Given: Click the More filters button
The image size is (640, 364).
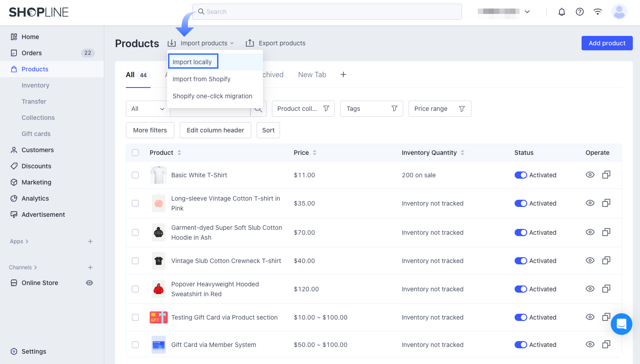Looking at the screenshot, I should pos(150,130).
